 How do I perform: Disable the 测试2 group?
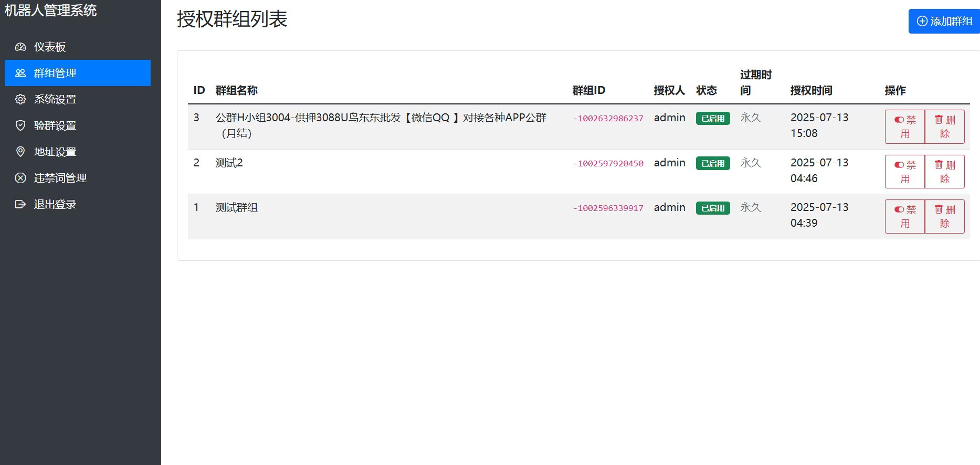(x=904, y=172)
